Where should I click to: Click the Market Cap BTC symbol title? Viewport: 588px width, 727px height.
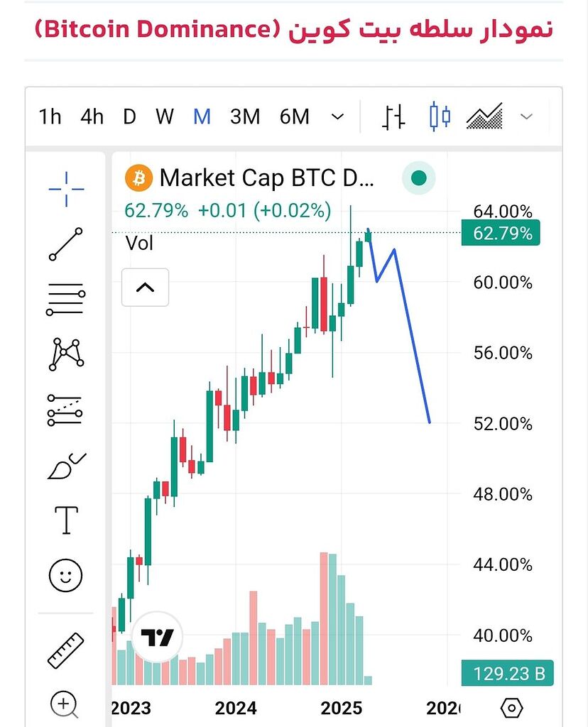(266, 177)
